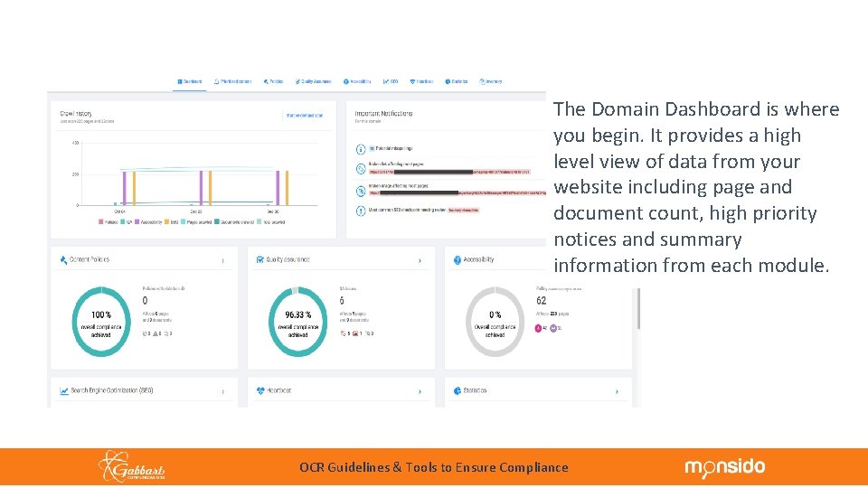The height and width of the screenshot is (488, 868).
Task: Click the SEO card chart icon
Action: click(x=64, y=390)
